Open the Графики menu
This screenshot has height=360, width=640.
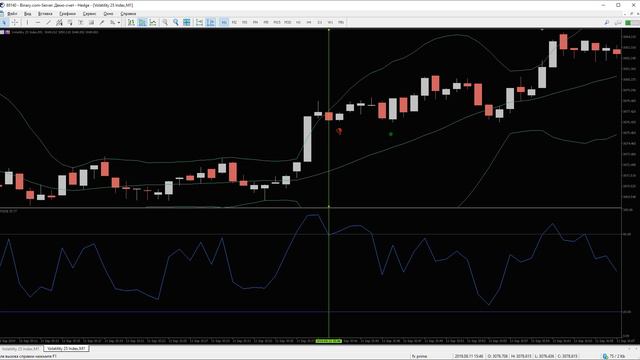[x=67, y=13]
